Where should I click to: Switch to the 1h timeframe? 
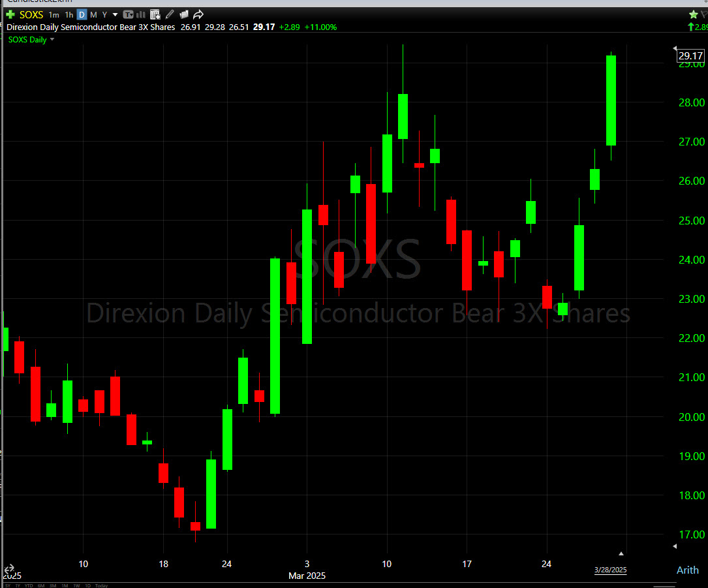pos(69,14)
